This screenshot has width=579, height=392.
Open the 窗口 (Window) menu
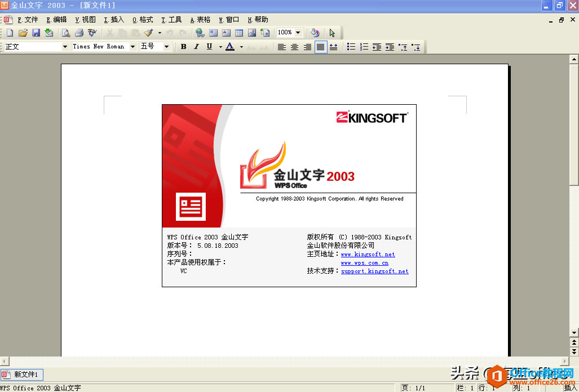pos(229,20)
